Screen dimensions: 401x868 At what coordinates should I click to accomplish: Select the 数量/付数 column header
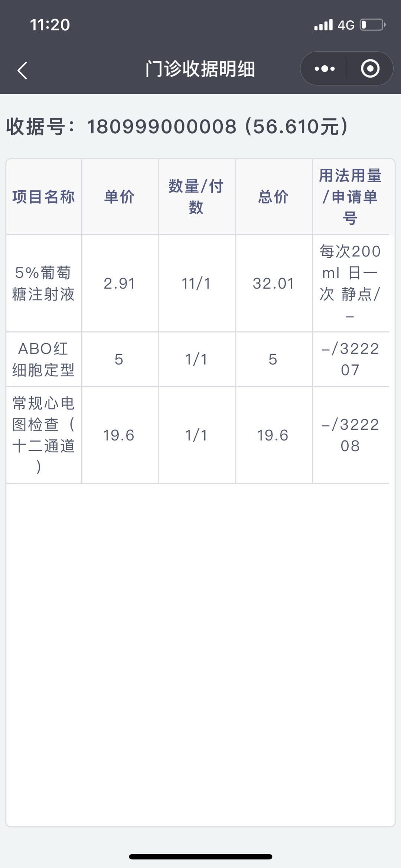(x=196, y=197)
